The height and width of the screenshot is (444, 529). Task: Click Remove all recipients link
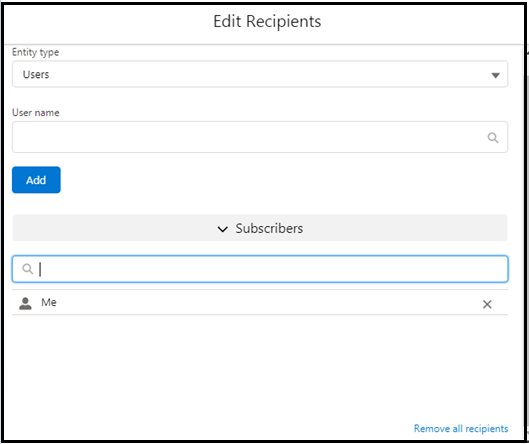(x=461, y=428)
